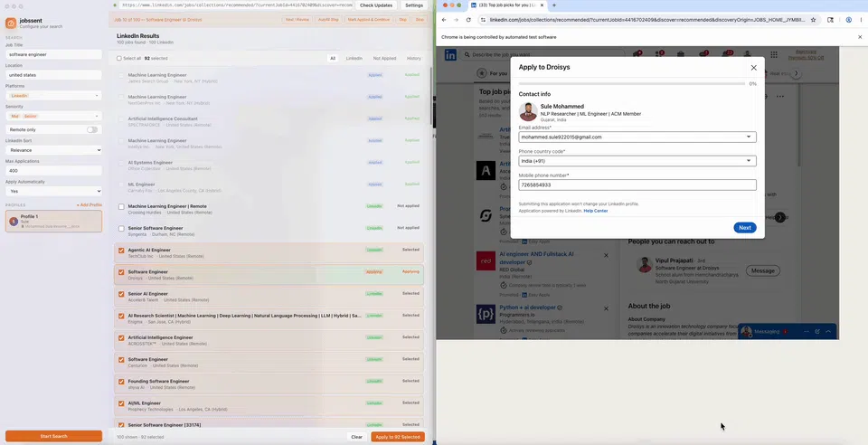Image resolution: width=868 pixels, height=445 pixels.
Task: Open the Apply Automatically dropdown
Action: [x=53, y=191]
